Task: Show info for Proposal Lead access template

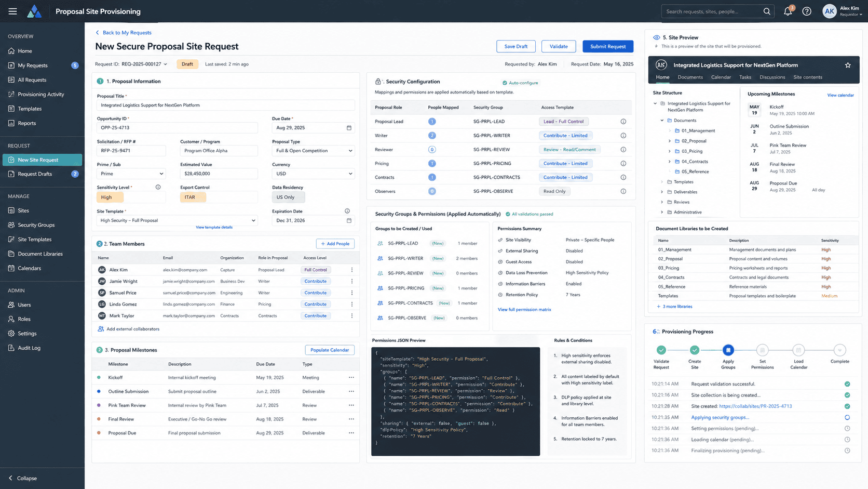Action: [x=623, y=122]
